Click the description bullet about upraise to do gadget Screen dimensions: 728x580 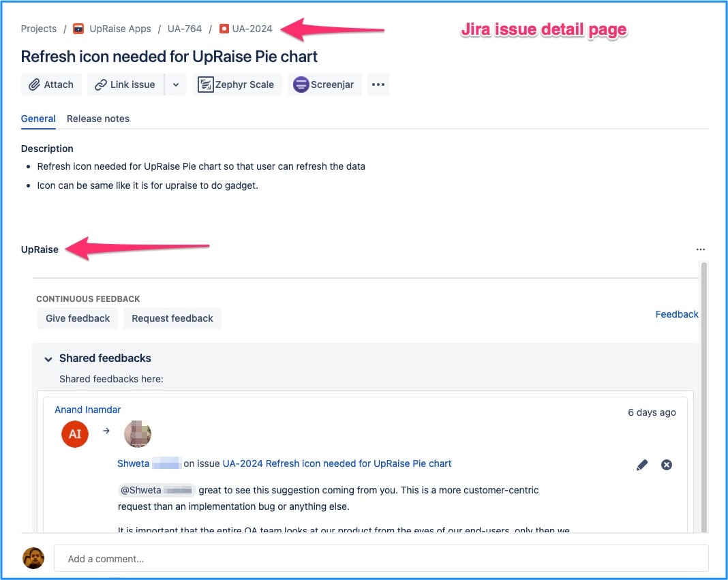click(x=148, y=186)
